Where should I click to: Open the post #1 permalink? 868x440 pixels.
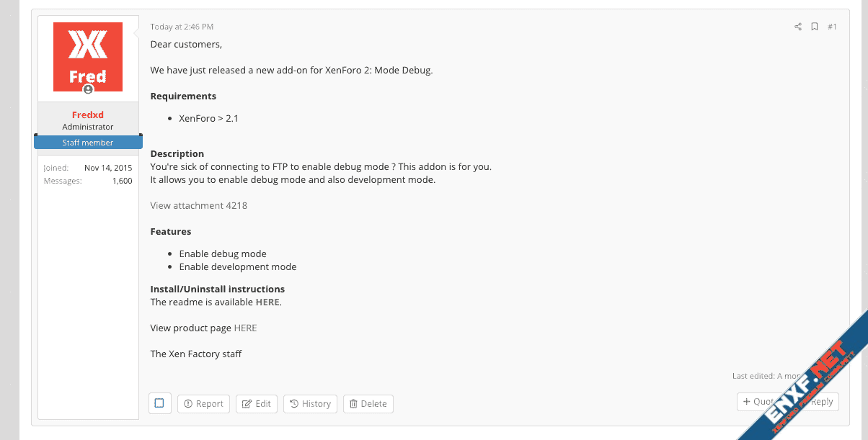pyautogui.click(x=832, y=27)
